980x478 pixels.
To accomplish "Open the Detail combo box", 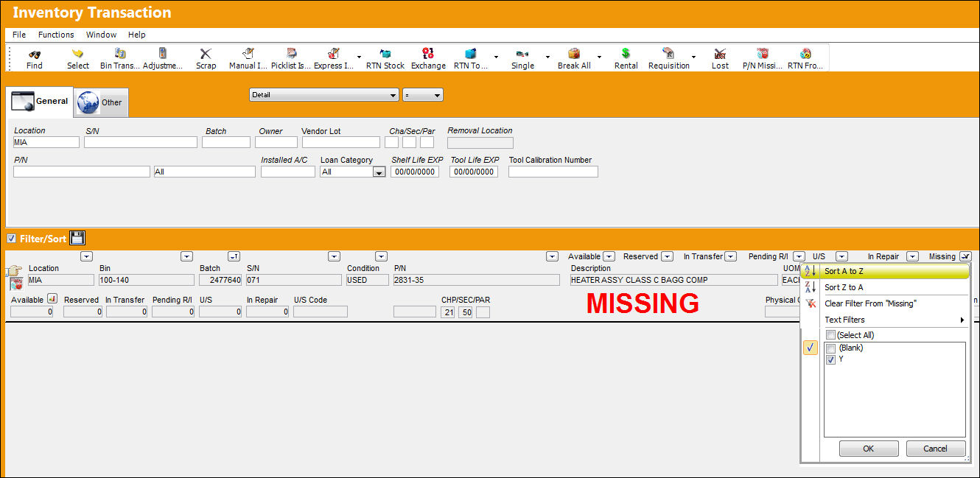I will (323, 95).
